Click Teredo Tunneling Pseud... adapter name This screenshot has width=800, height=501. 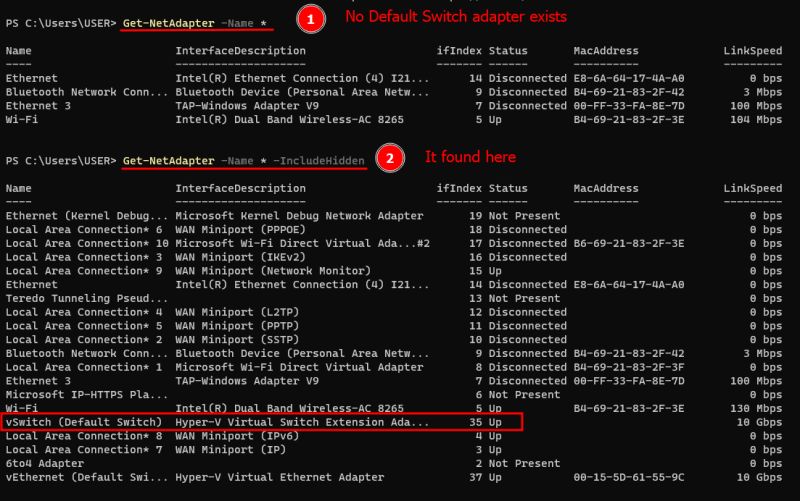click(87, 298)
